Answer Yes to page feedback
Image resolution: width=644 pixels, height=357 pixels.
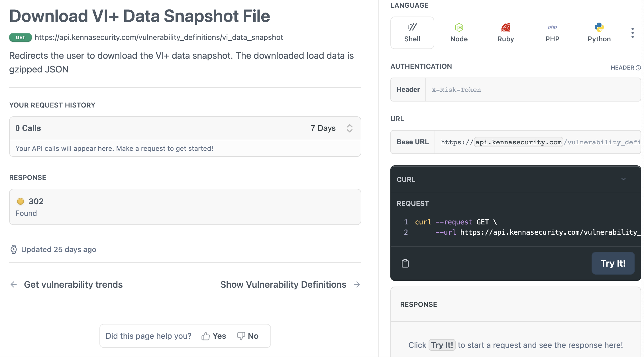214,336
